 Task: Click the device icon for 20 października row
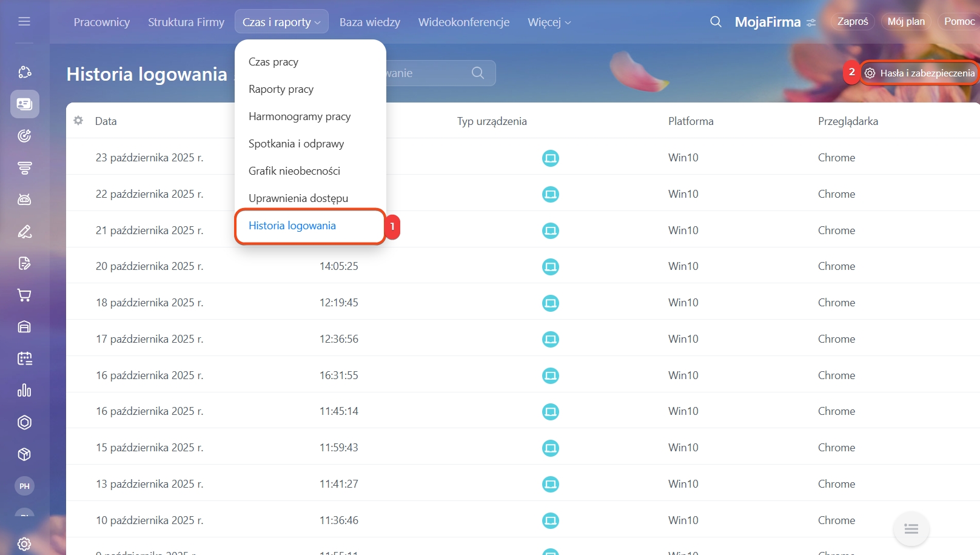(x=550, y=267)
